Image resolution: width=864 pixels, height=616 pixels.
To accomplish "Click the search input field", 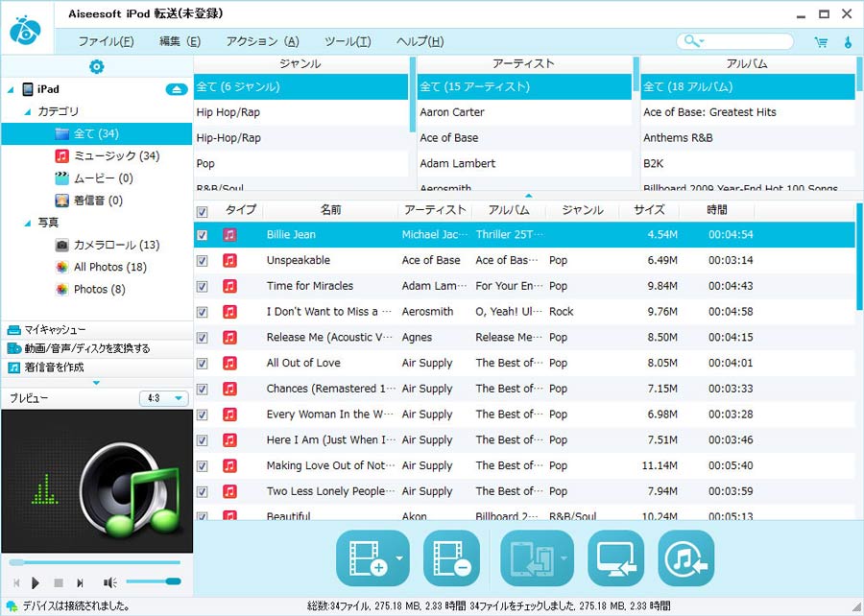I will 747,41.
